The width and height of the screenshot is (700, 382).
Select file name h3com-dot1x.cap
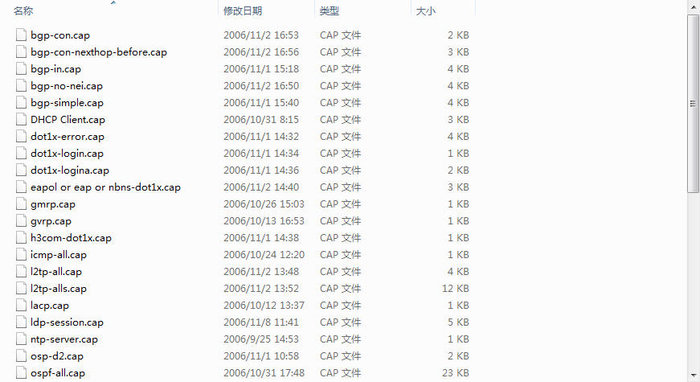[x=71, y=238]
